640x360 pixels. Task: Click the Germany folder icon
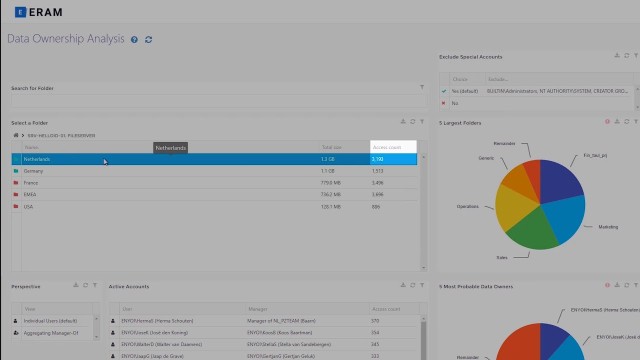(16, 171)
